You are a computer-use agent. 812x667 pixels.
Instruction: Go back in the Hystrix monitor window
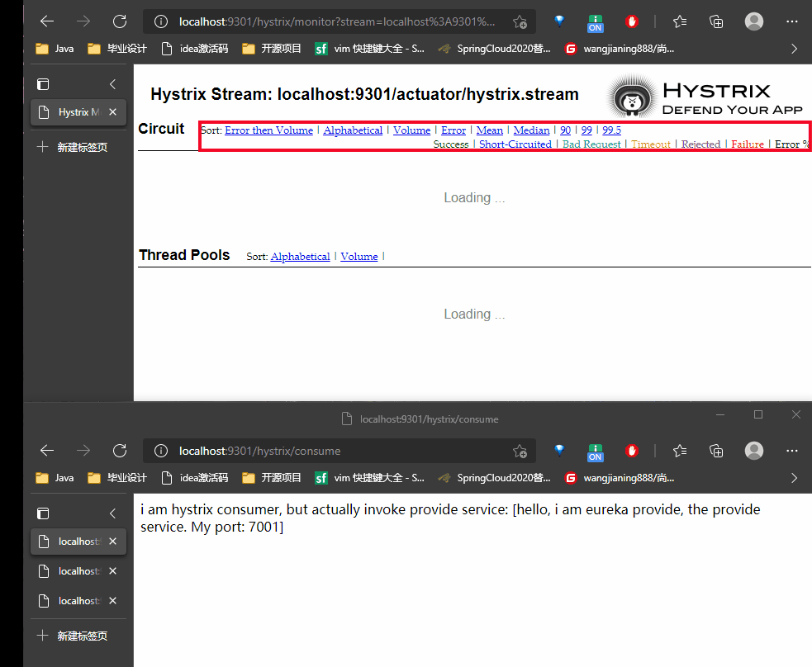pos(47,21)
